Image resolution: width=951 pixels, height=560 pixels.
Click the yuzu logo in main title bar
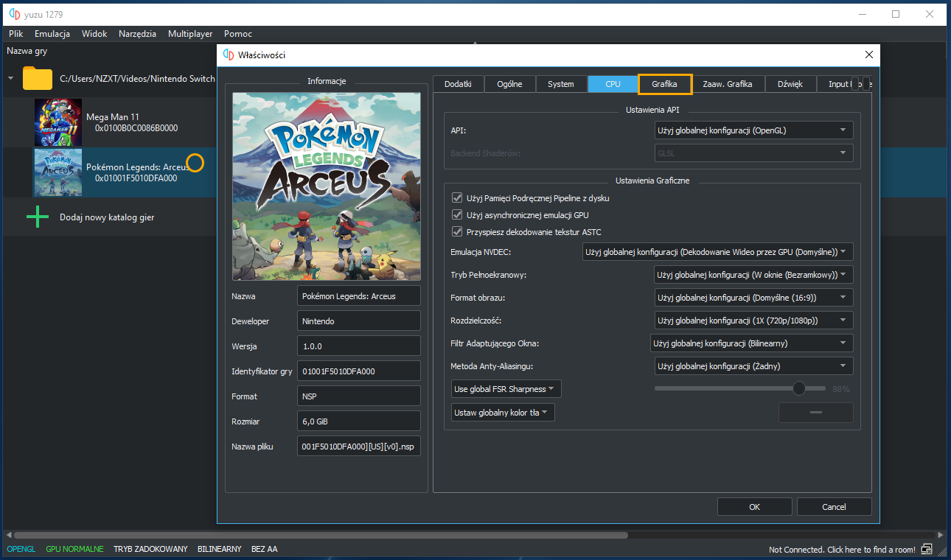click(x=13, y=13)
